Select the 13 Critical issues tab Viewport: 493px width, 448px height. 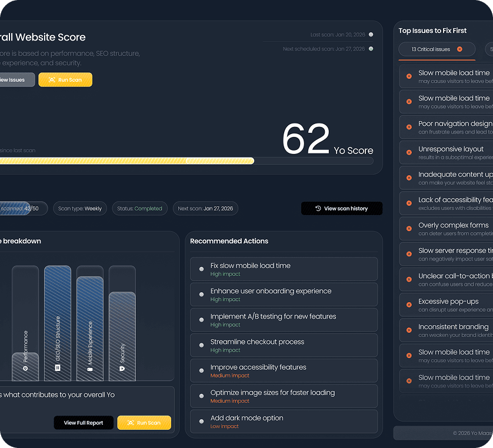pyautogui.click(x=437, y=49)
